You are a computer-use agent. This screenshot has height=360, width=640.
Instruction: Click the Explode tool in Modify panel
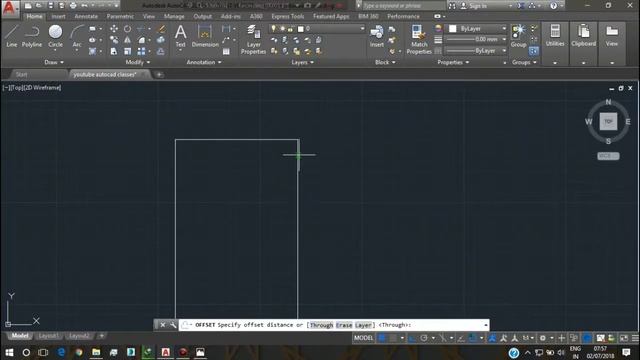[161, 40]
